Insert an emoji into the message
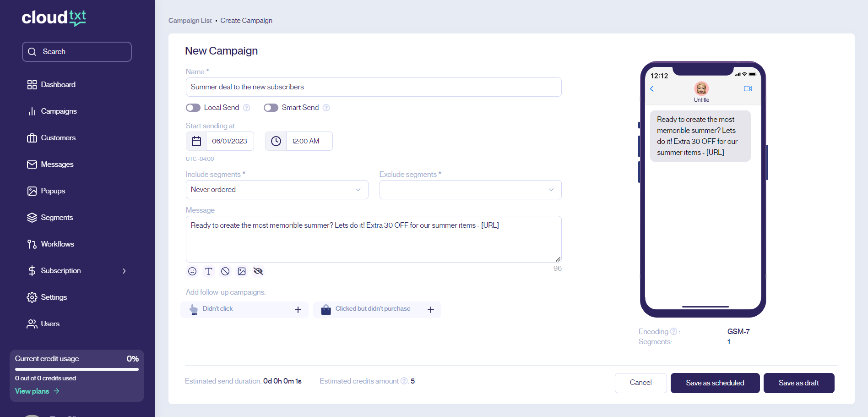Image resolution: width=868 pixels, height=417 pixels. 192,271
